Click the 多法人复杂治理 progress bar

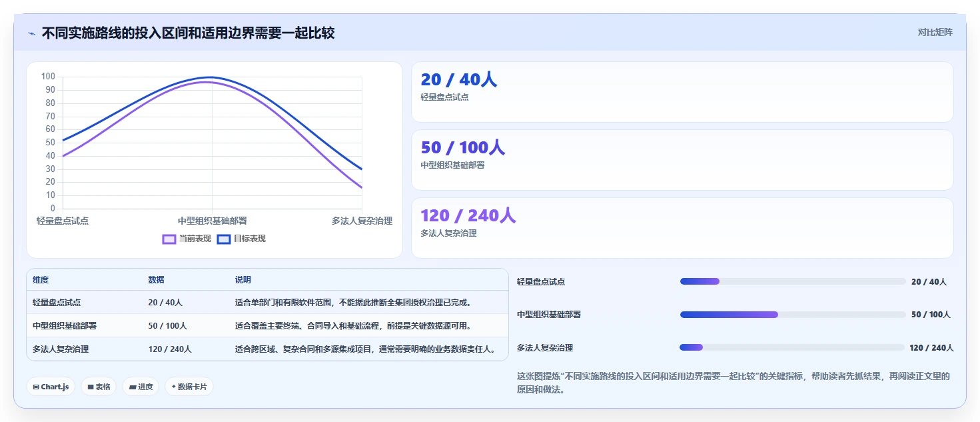point(793,347)
